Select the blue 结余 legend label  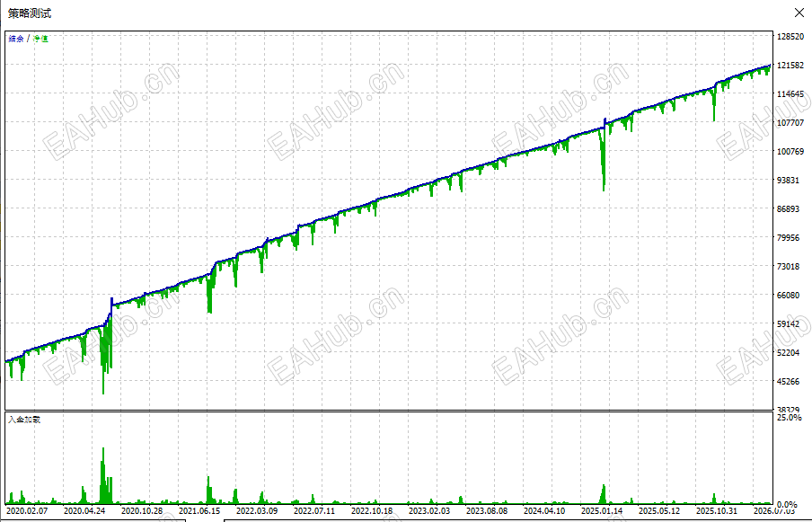tap(16, 39)
